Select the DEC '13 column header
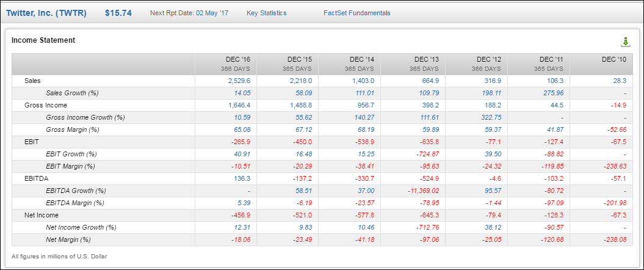Image resolution: width=644 pixels, height=270 pixels. pos(426,59)
